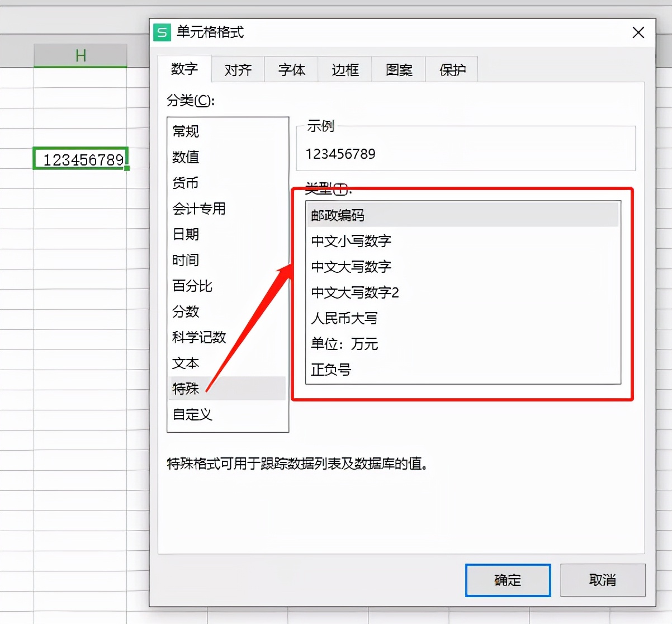Open the 边框 tab
672x624 pixels.
pyautogui.click(x=344, y=69)
